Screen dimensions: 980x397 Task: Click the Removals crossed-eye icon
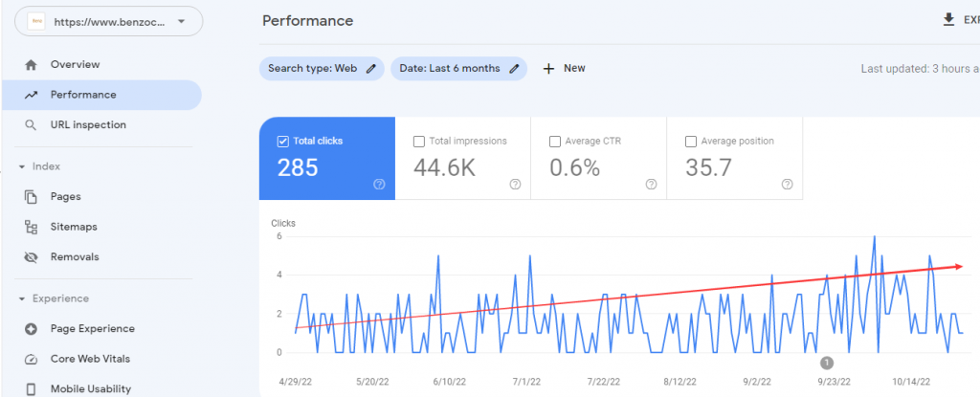coord(31,257)
